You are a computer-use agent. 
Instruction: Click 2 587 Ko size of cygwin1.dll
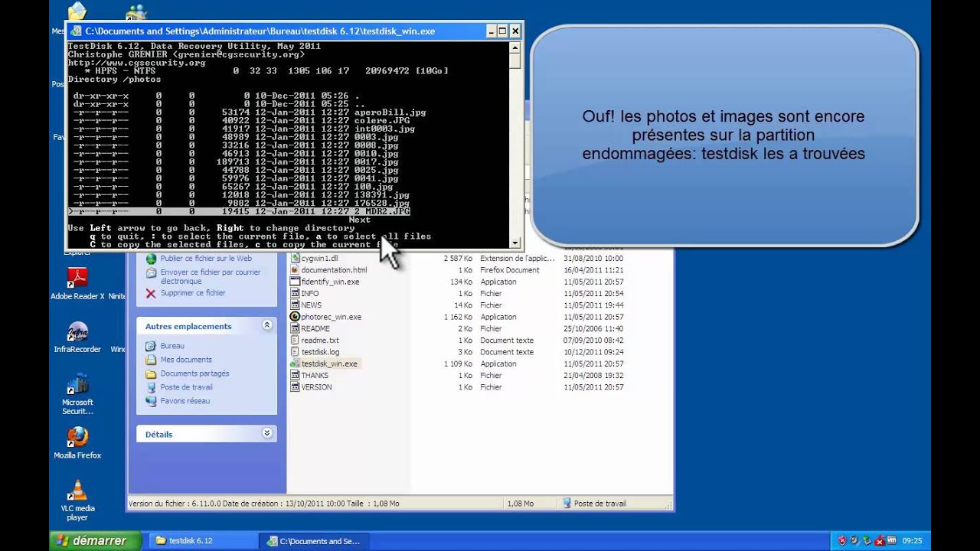[x=456, y=258]
